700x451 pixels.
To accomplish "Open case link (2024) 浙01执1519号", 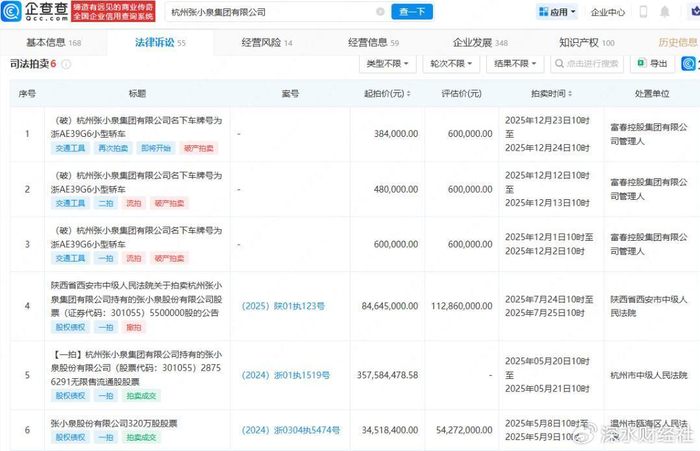I will pyautogui.click(x=286, y=375).
